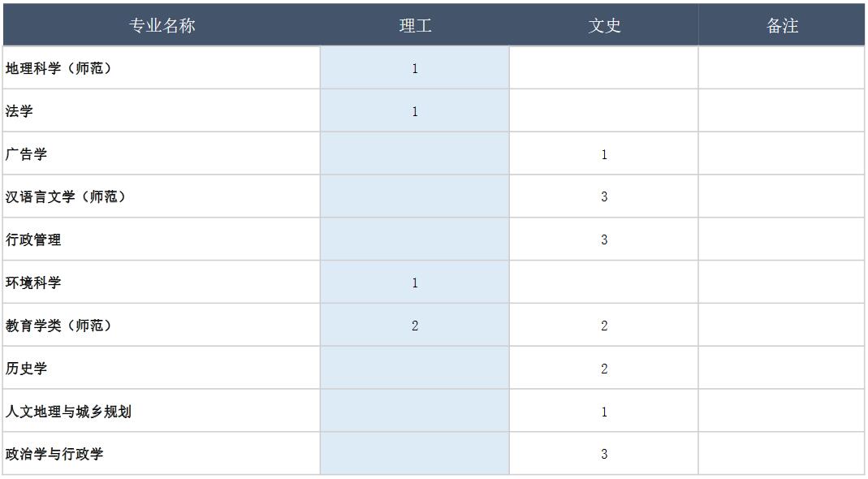Screen dimensions: 868x479
Task: Click empty 备注 cell for 法学
Action: click(782, 110)
